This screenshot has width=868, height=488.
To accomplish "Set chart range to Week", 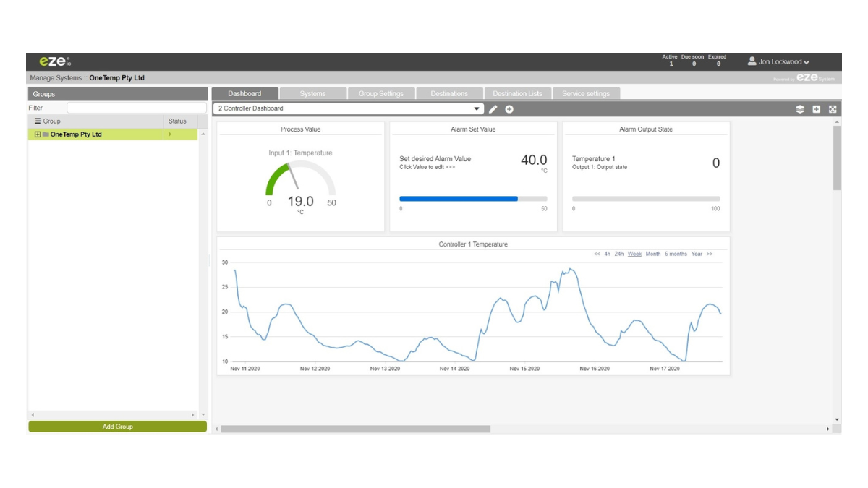I will [634, 254].
